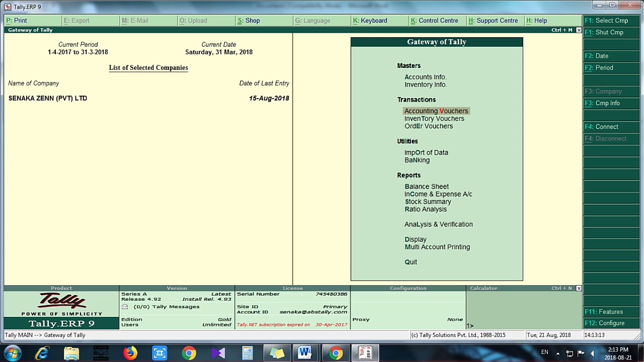Click the Account ID senaka@abstally.com
The image size is (644, 362).
pyautogui.click(x=313, y=312)
